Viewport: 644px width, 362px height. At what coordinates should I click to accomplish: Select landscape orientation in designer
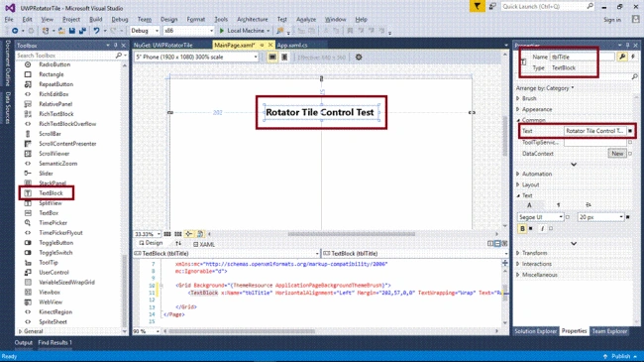pyautogui.click(x=272, y=58)
